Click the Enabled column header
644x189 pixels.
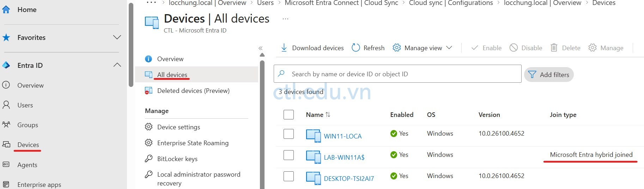402,114
